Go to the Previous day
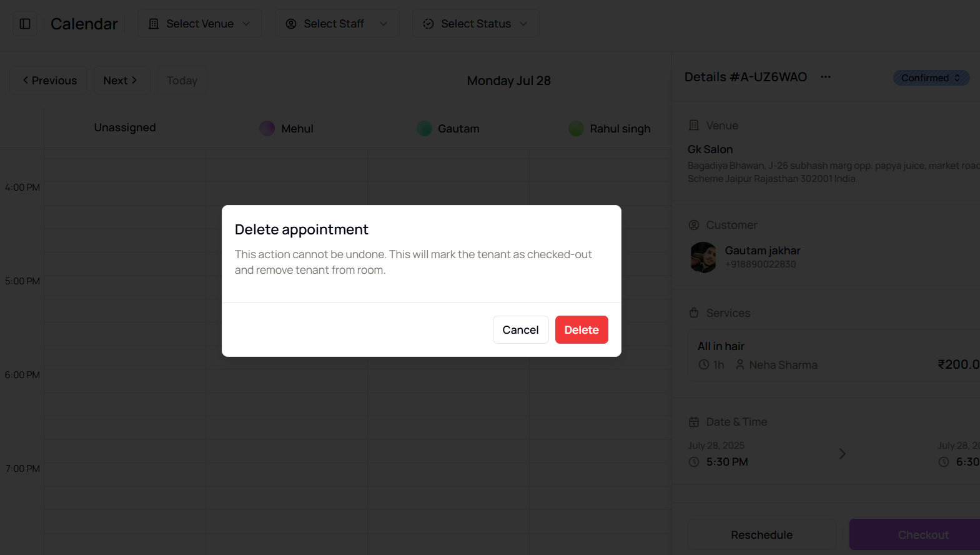Viewport: 980px width, 555px height. point(49,80)
